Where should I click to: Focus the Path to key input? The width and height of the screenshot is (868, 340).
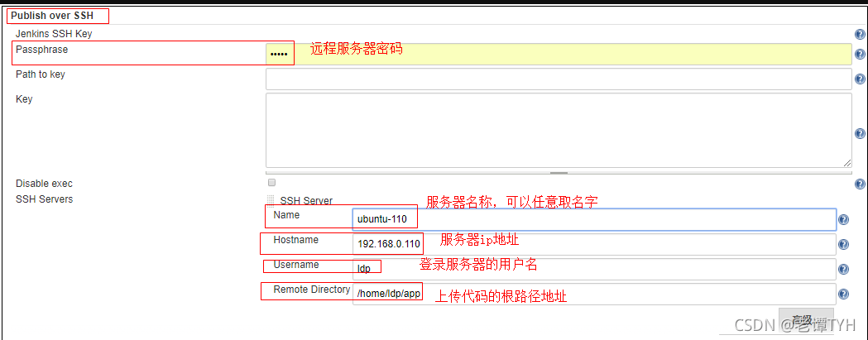pos(559,79)
